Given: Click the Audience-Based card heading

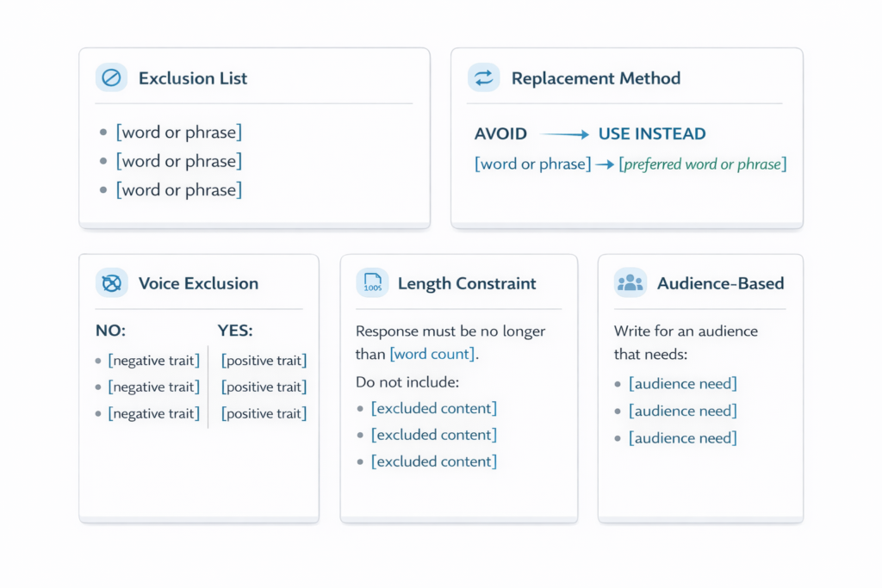Looking at the screenshot, I should [721, 283].
